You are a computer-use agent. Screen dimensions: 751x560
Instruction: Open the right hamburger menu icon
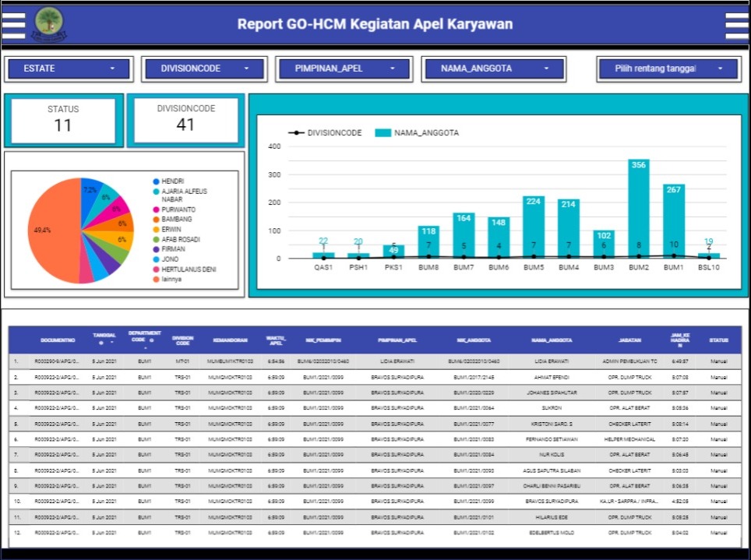pyautogui.click(x=736, y=25)
